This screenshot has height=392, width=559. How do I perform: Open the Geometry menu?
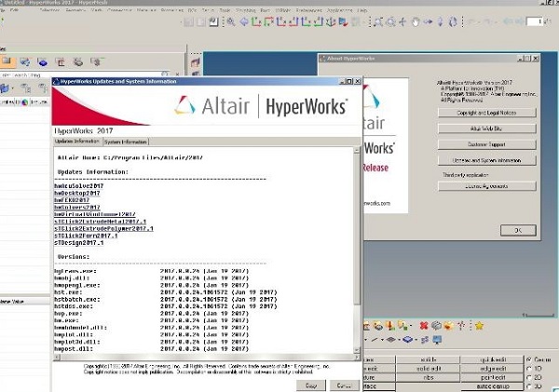pyautogui.click(x=75, y=10)
